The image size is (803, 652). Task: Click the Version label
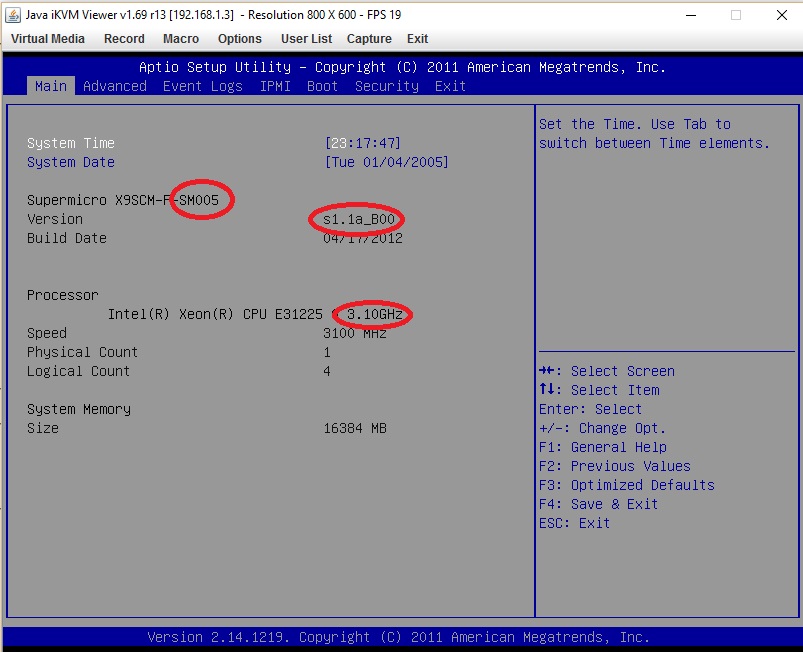click(55, 219)
